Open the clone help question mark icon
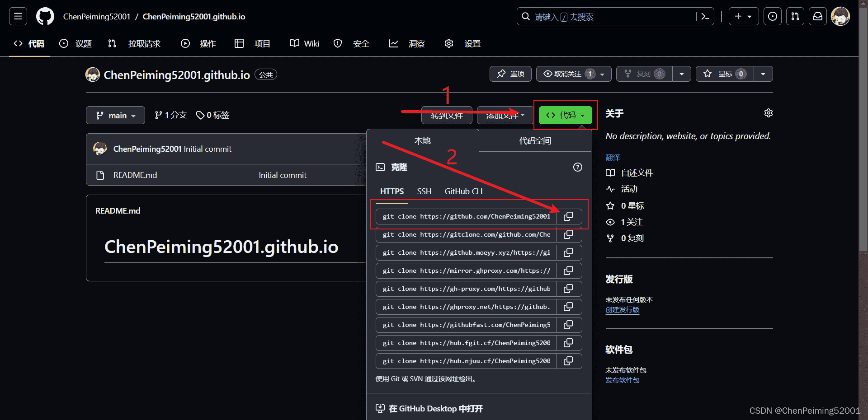Viewport: 868px width, 420px height. click(578, 167)
